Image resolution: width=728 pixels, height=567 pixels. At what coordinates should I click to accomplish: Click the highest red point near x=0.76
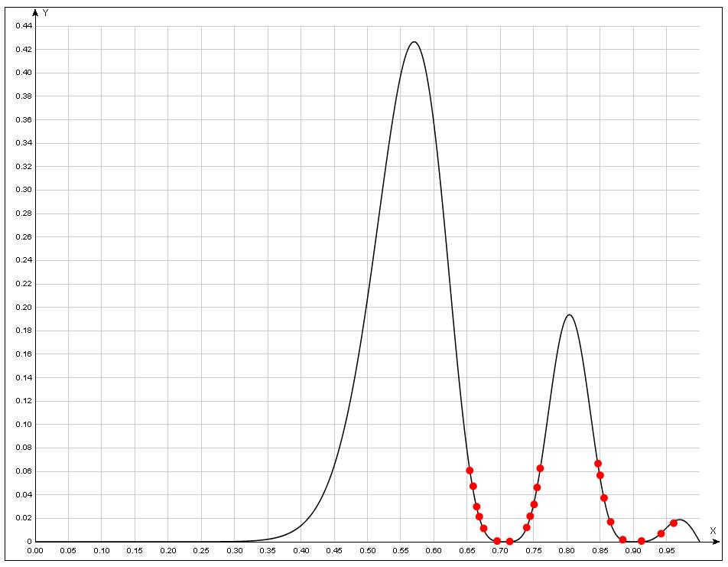pos(540,468)
